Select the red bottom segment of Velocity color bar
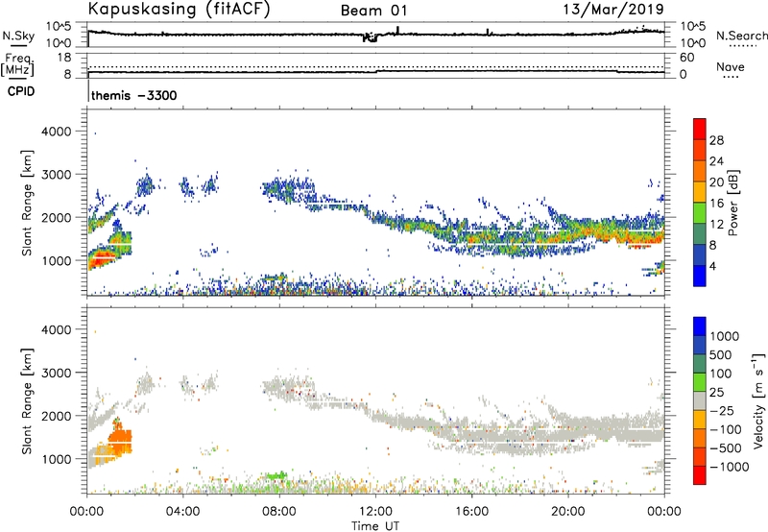This screenshot has width=768, height=532. click(700, 475)
